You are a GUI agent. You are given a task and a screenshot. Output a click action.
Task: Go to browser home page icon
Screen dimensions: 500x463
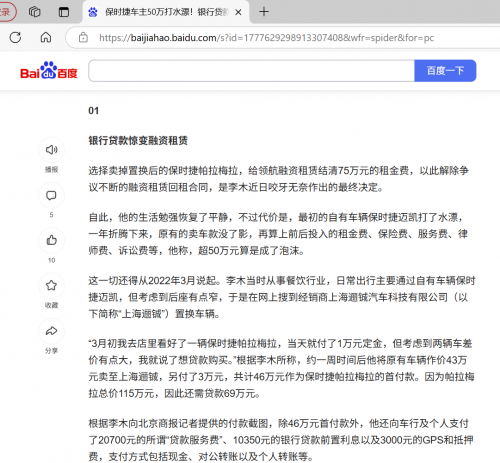(46, 37)
